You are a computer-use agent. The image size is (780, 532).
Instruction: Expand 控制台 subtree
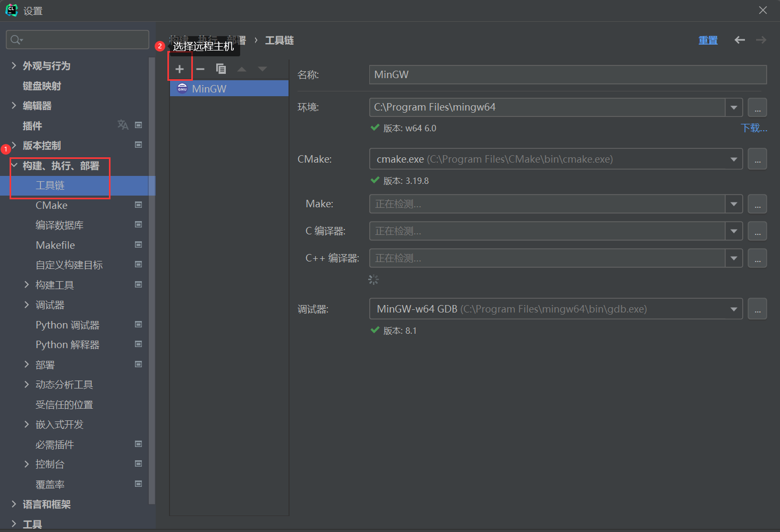point(27,464)
